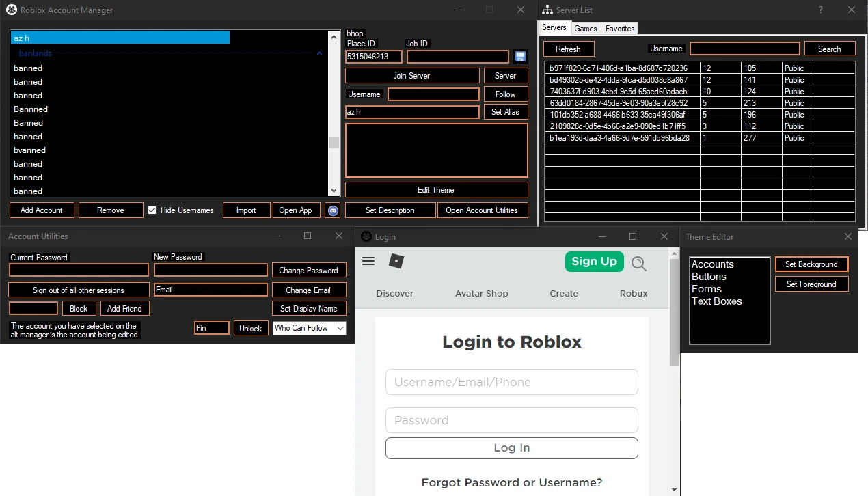
Task: Open Forgot Password or Username link
Action: [511, 482]
